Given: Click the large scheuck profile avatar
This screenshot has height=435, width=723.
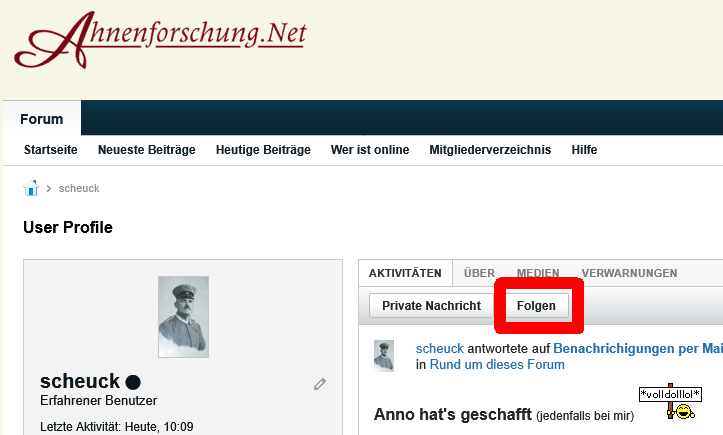Looking at the screenshot, I should (184, 317).
